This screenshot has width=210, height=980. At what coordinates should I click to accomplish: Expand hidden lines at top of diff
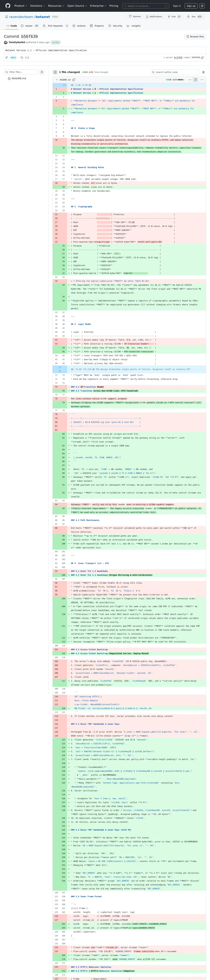pyautogui.click(x=65, y=85)
